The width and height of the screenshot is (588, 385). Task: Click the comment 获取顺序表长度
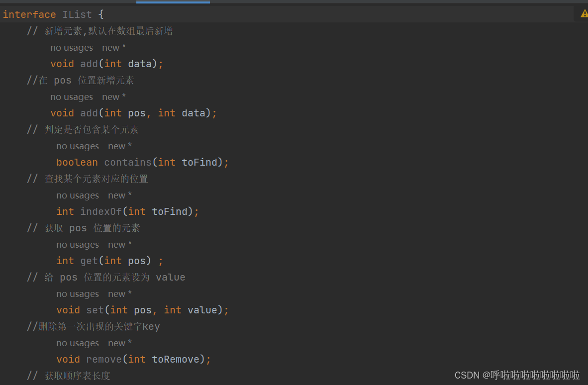(x=70, y=376)
